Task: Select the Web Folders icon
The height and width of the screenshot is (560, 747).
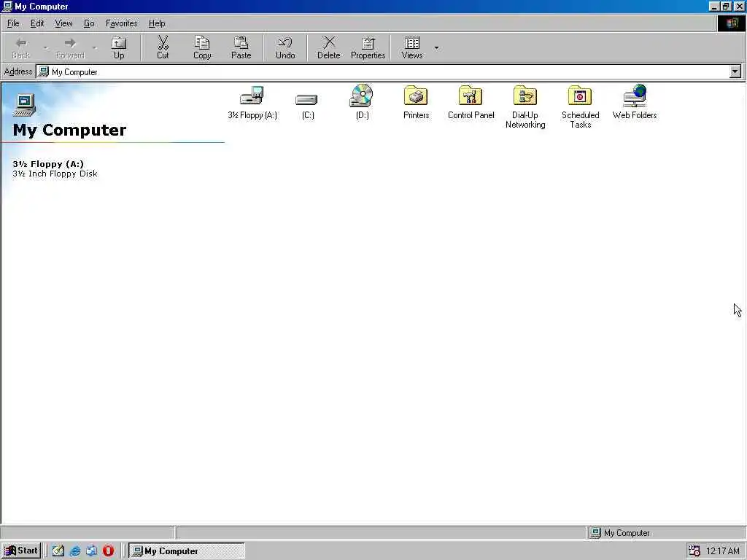Action: [x=635, y=96]
